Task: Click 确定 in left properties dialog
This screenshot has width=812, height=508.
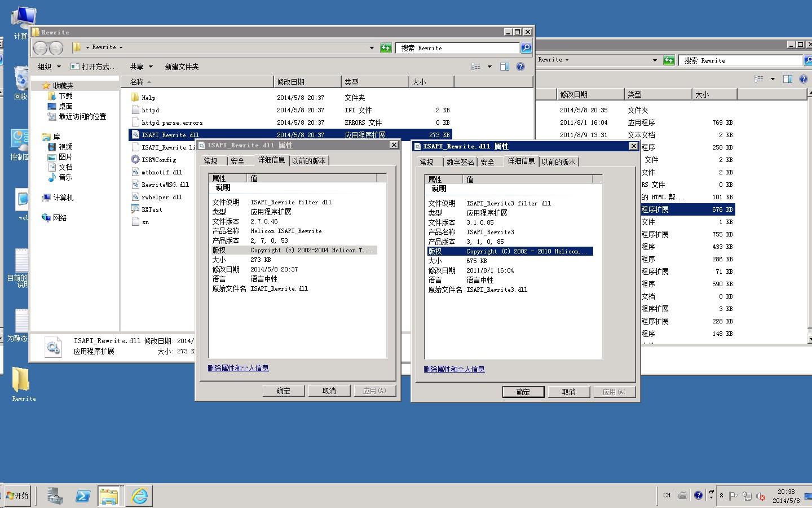Action: point(284,391)
